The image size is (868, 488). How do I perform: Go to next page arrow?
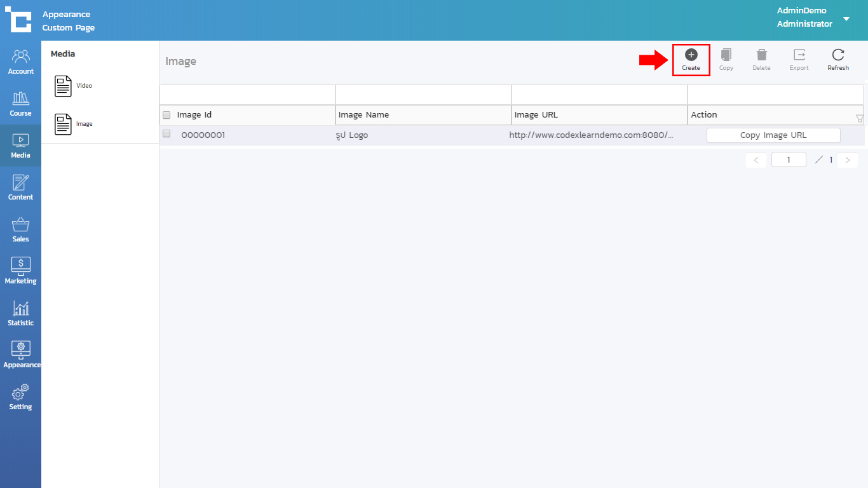coord(847,160)
